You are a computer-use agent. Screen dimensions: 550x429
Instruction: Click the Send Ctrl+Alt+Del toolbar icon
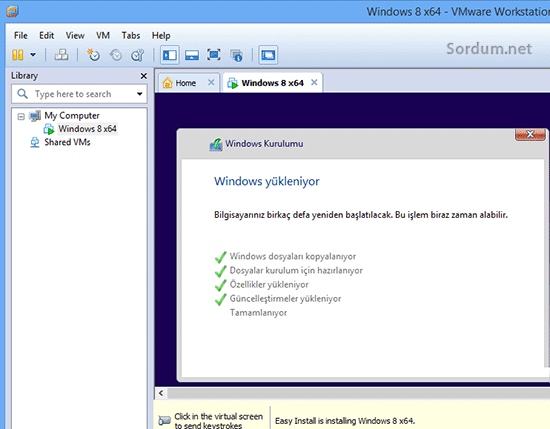[61, 55]
